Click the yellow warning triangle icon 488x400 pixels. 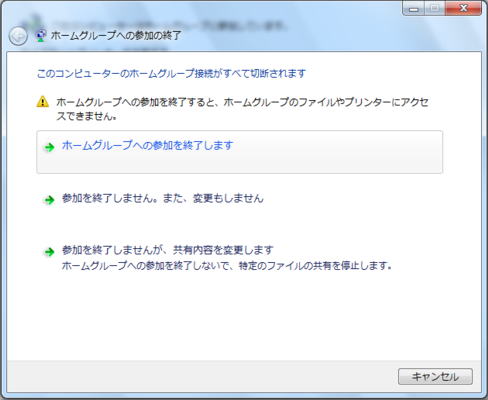point(43,101)
